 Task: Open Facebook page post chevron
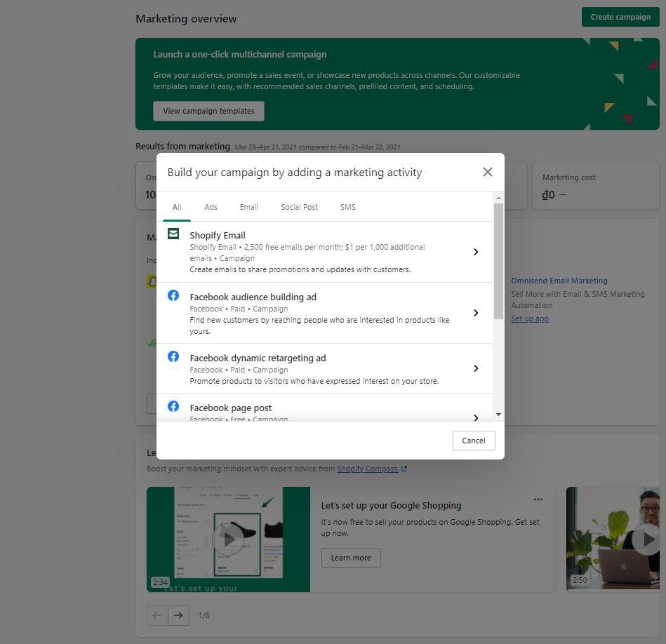point(476,417)
